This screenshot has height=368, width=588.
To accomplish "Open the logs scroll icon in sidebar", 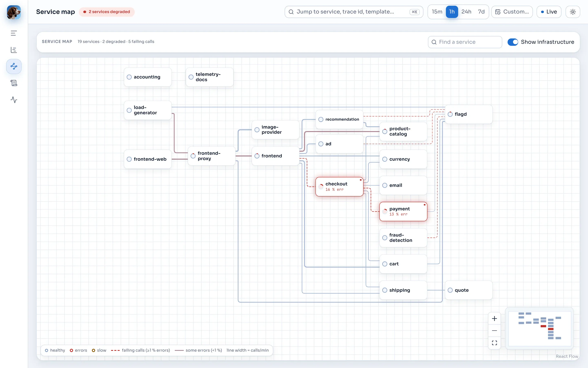I will tap(14, 83).
